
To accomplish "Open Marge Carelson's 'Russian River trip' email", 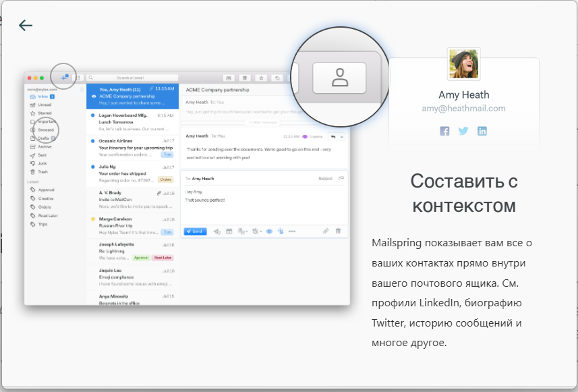I will click(x=132, y=225).
